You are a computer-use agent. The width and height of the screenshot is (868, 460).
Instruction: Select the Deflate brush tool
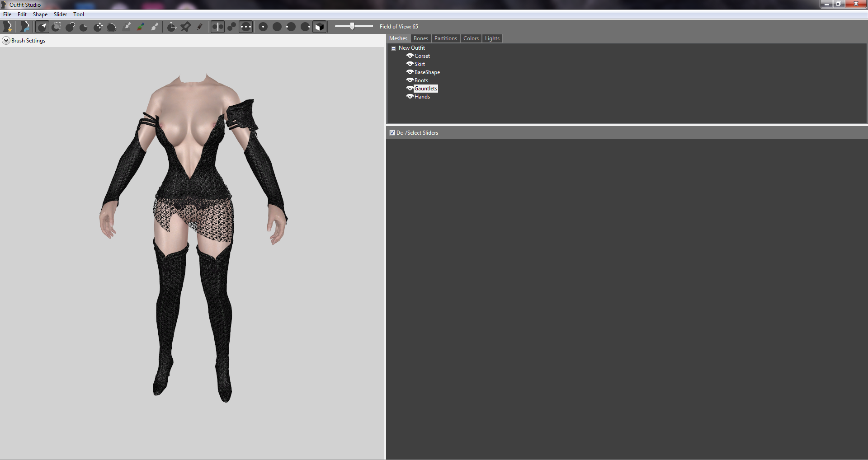coord(84,27)
